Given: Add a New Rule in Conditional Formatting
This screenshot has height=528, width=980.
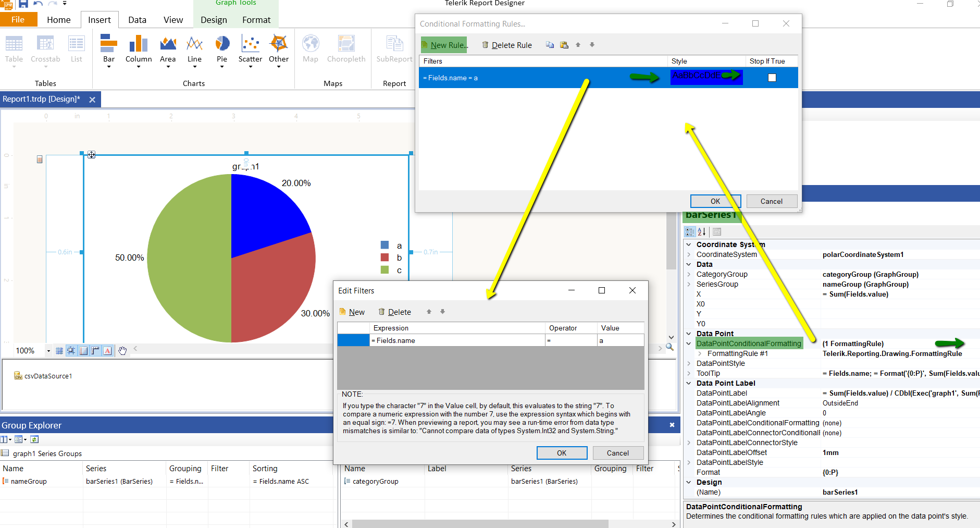Looking at the screenshot, I should pyautogui.click(x=444, y=45).
